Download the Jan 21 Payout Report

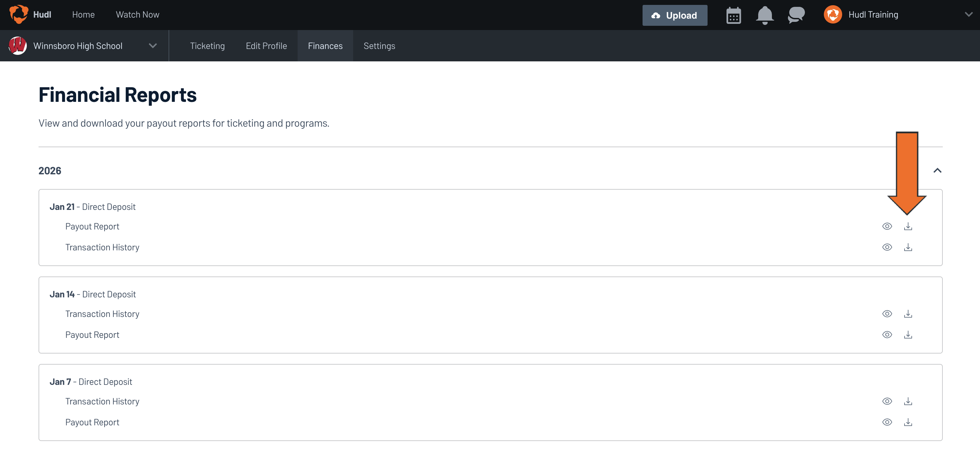click(908, 226)
